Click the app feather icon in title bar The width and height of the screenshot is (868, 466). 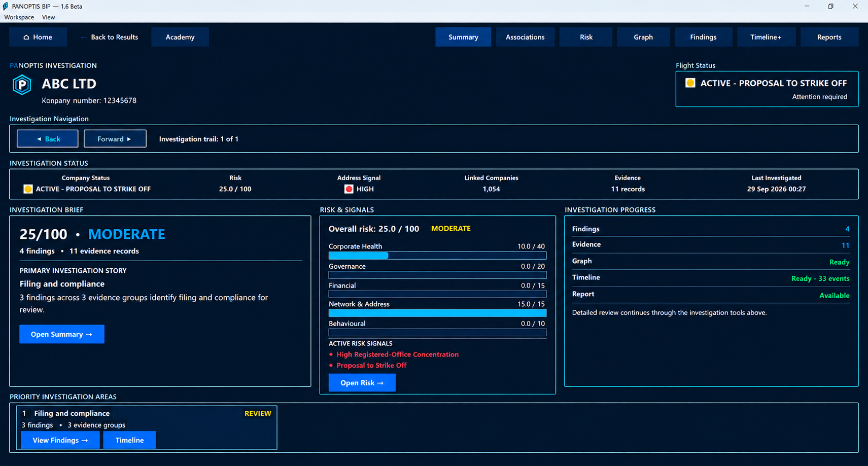6,6
